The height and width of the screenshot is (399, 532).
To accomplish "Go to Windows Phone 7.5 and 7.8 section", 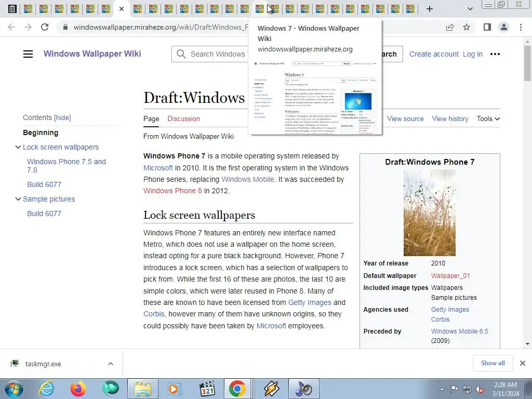I will pyautogui.click(x=66, y=166).
